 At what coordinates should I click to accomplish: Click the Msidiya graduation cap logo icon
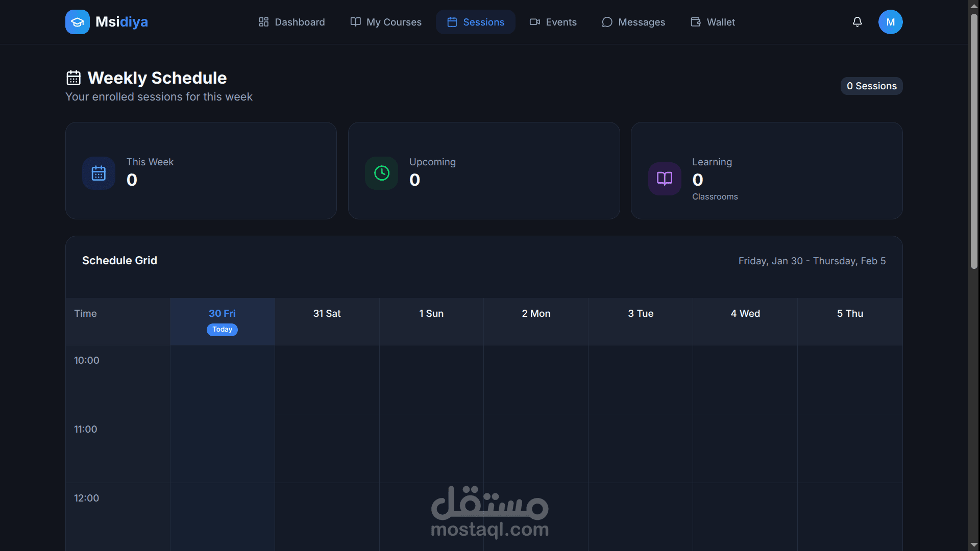pyautogui.click(x=77, y=22)
